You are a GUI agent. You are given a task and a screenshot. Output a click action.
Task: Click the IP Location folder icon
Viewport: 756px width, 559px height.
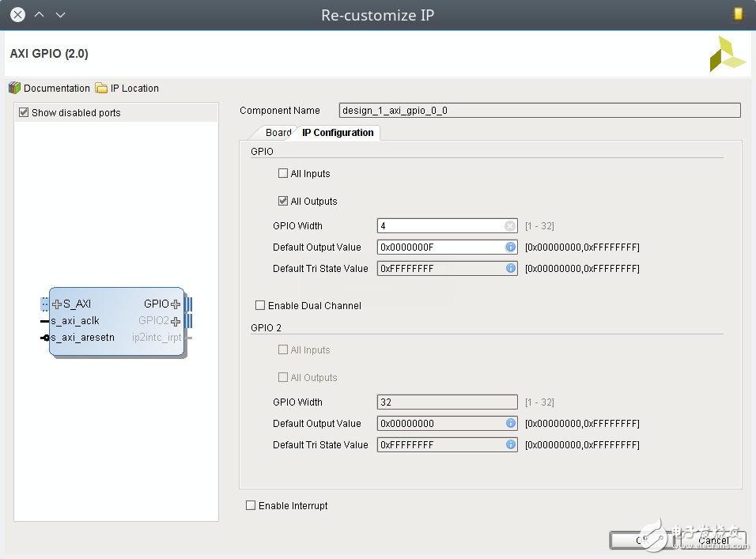click(101, 88)
